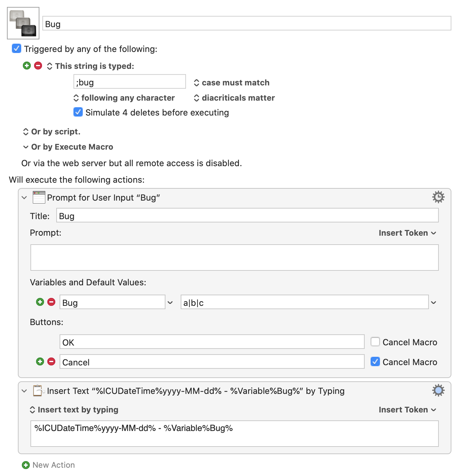
Task: Toggle Triggered by any of the following checkbox
Action: click(x=17, y=49)
